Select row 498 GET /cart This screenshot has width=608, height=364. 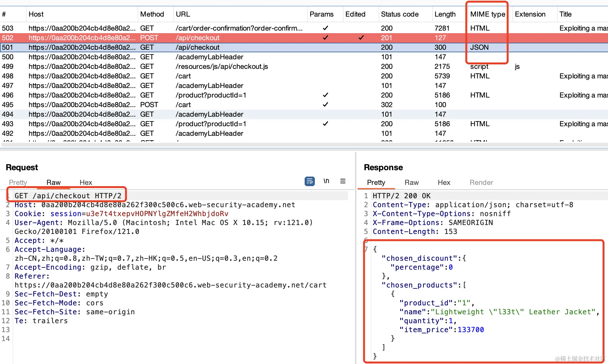pos(304,76)
